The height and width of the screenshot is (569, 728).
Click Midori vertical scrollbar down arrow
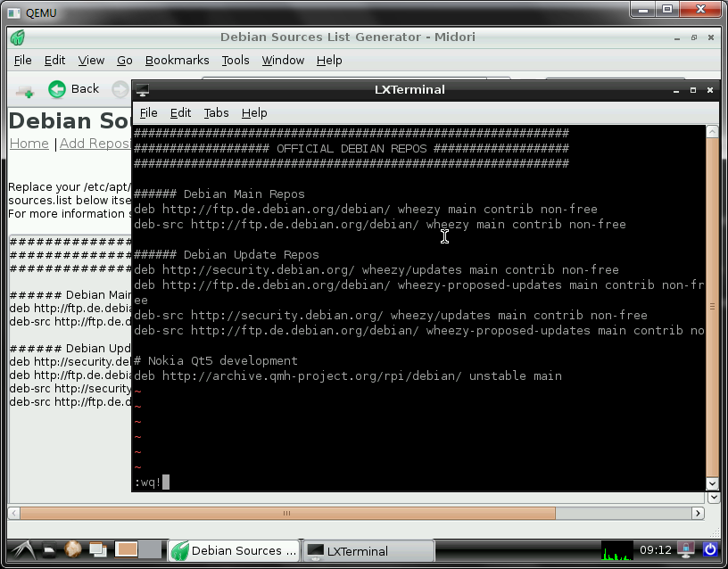[714, 498]
